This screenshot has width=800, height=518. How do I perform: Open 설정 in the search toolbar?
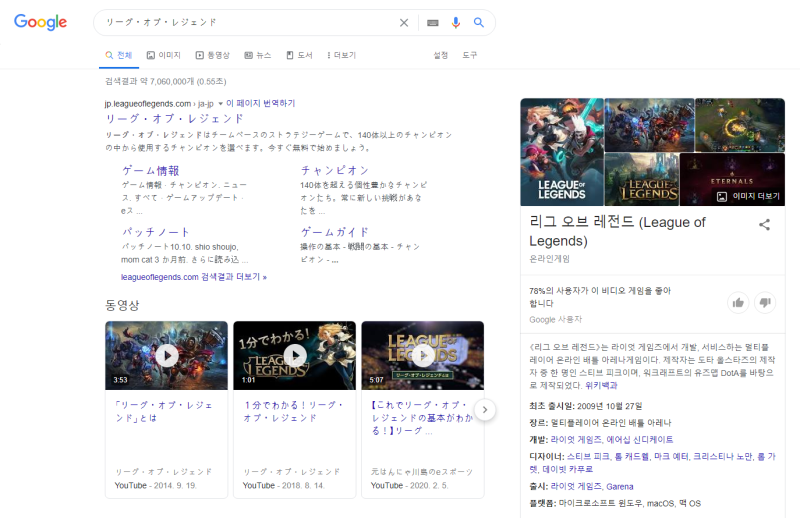click(x=440, y=55)
